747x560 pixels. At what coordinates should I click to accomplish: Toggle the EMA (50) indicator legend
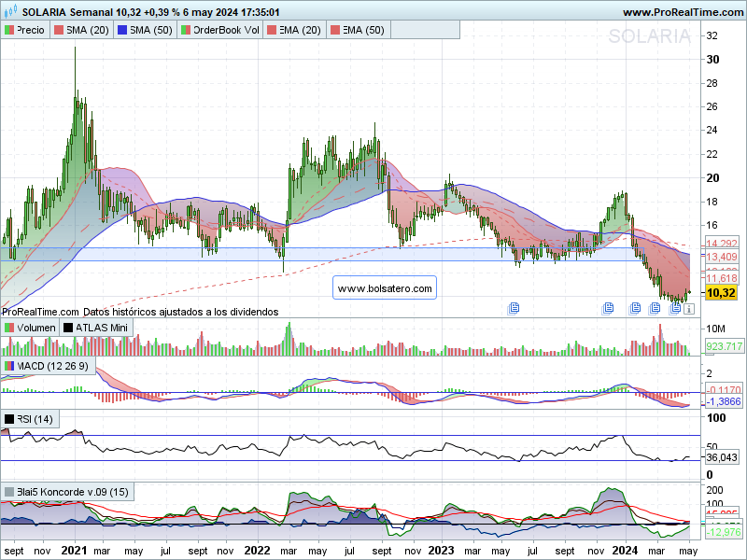pos(358,30)
